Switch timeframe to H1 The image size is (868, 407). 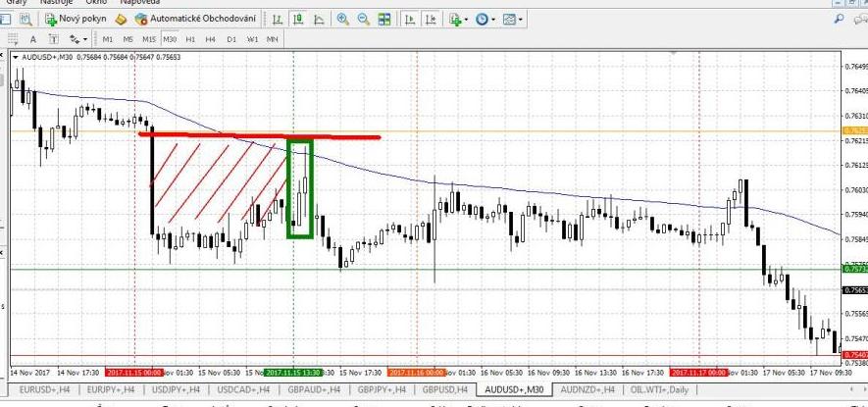pos(190,39)
